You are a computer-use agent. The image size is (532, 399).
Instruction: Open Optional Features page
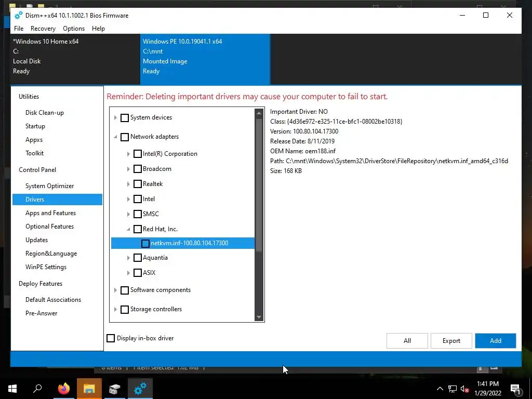49,227
